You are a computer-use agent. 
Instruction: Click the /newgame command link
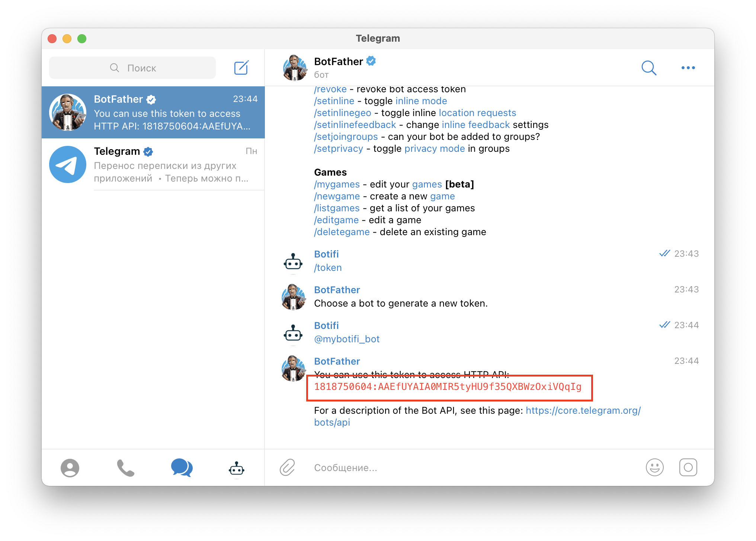coord(337,196)
